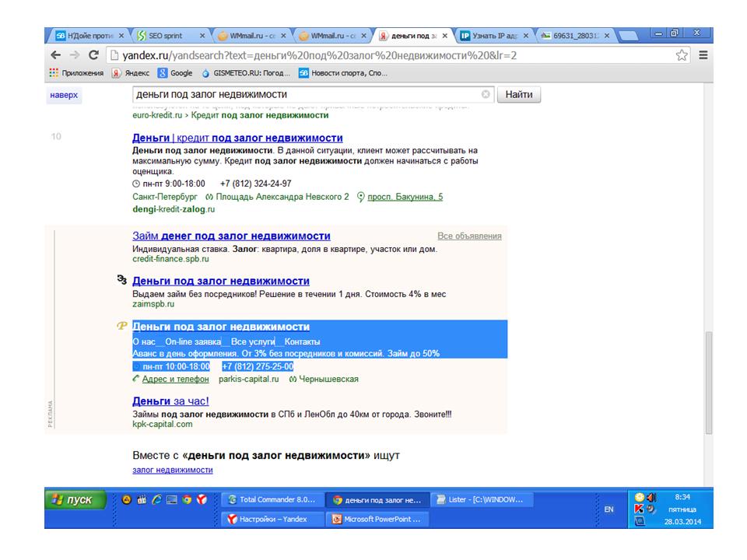747x560 pixels.
Task: Click Show Desktop icon in quick launch
Action: click(172, 499)
